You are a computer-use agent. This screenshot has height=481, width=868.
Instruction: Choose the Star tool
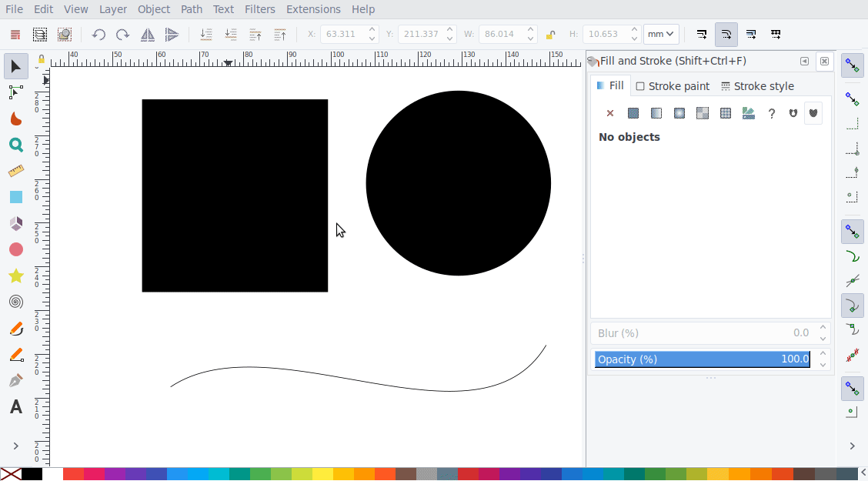click(16, 276)
